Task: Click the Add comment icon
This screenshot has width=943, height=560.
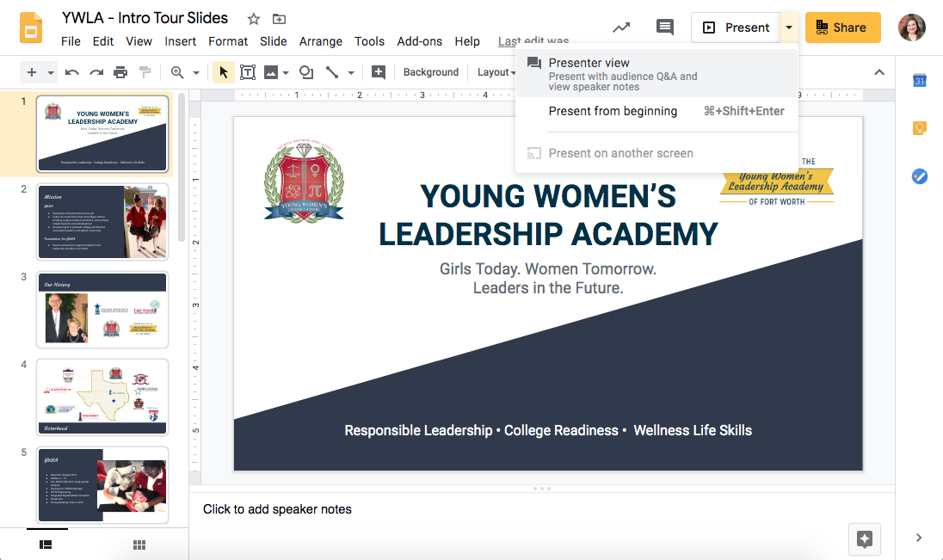Action: (x=379, y=73)
